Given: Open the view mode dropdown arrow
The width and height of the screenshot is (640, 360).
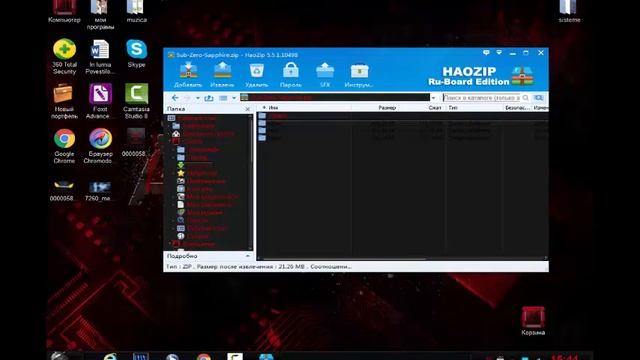Looking at the screenshot, I should [x=234, y=98].
